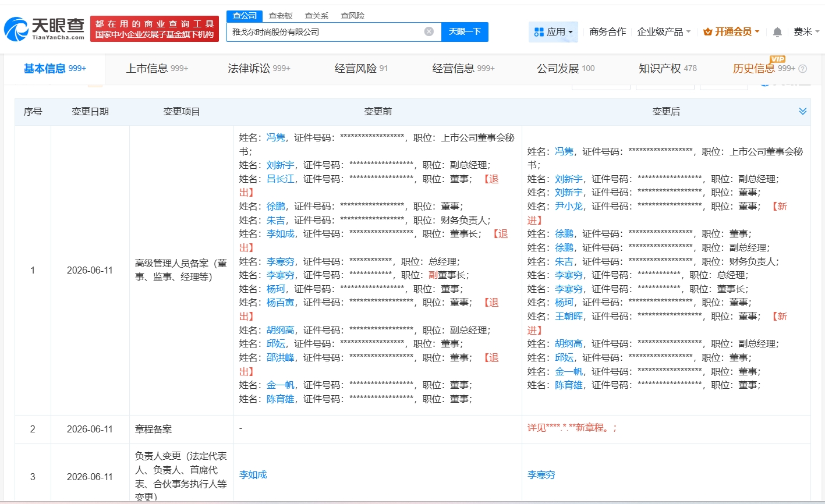Select the 查老板 search tab
This screenshot has height=504, width=825.
(281, 16)
